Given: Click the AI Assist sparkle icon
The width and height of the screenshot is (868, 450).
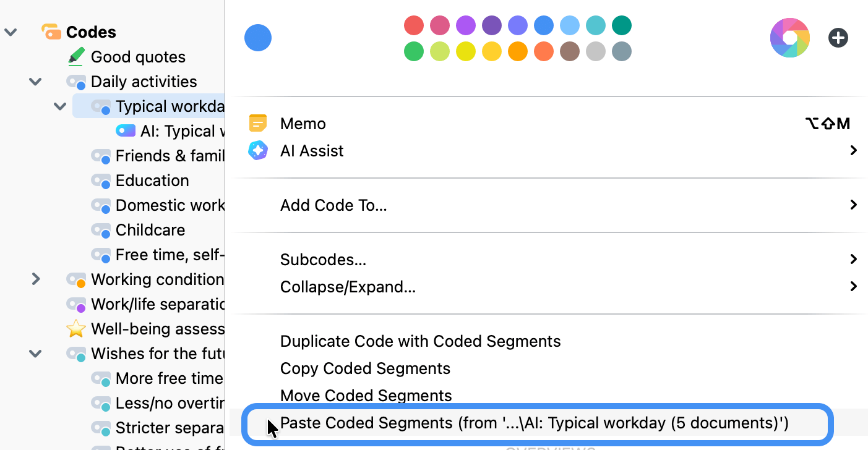Looking at the screenshot, I should click(257, 150).
